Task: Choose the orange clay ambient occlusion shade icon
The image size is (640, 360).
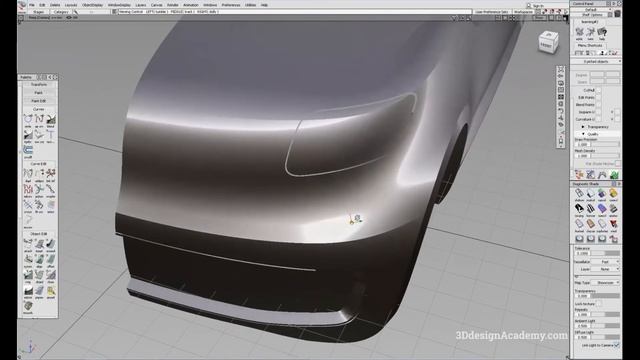Action: 591,224
